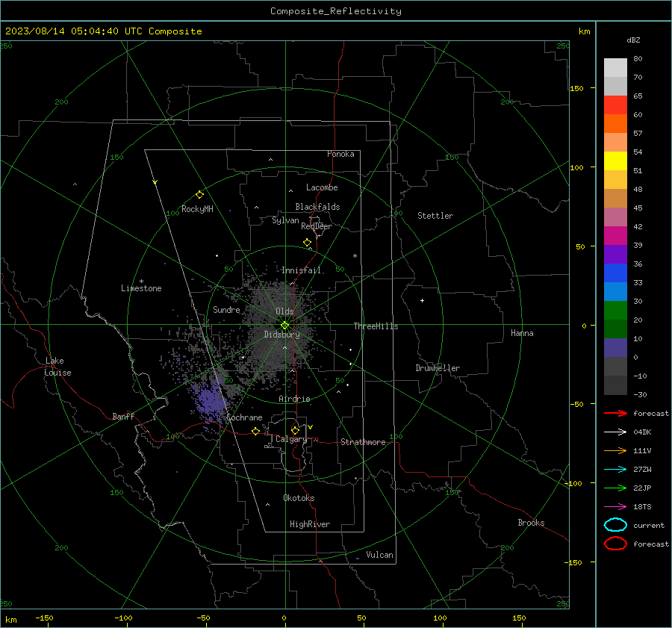Image resolution: width=672 pixels, height=628 pixels.
Task: Click the Strathmore map label
Action: pyautogui.click(x=363, y=442)
